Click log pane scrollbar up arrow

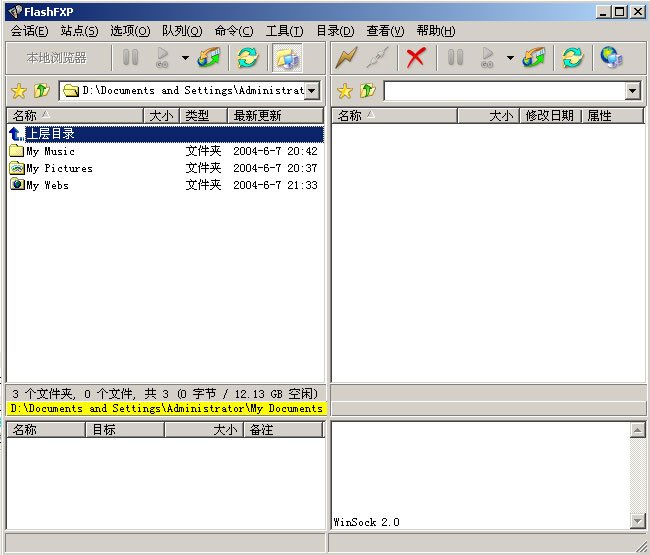tap(638, 430)
